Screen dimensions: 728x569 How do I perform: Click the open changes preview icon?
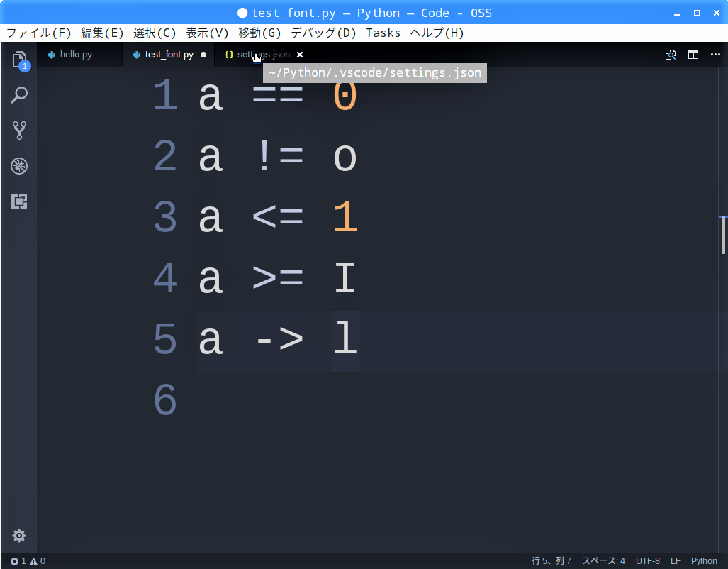[x=671, y=55]
